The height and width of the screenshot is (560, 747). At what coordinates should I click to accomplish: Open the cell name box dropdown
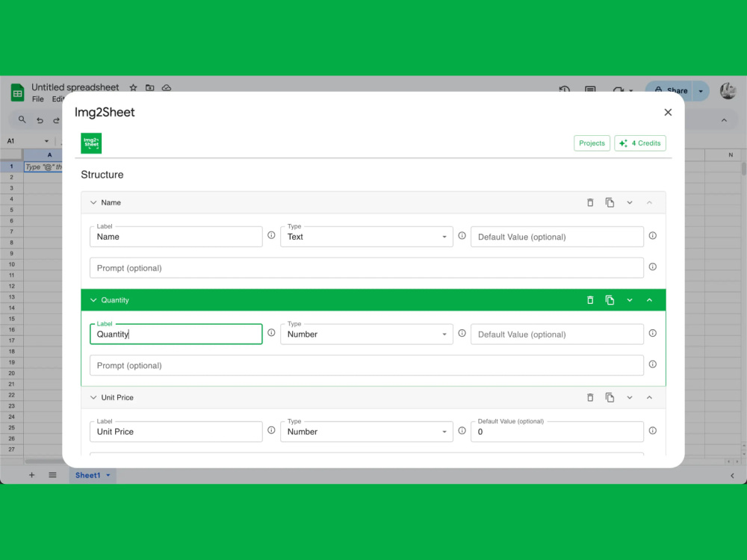(46, 141)
